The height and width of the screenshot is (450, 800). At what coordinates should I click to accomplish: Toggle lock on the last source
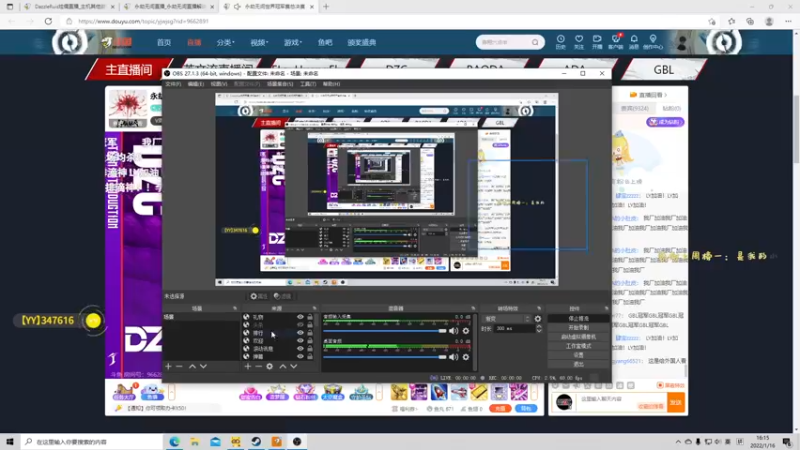click(x=310, y=357)
